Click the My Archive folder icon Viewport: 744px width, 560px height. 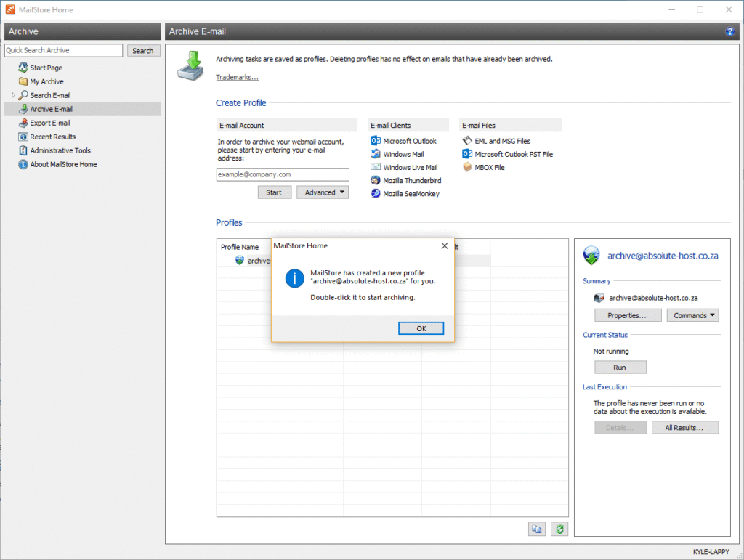(23, 81)
